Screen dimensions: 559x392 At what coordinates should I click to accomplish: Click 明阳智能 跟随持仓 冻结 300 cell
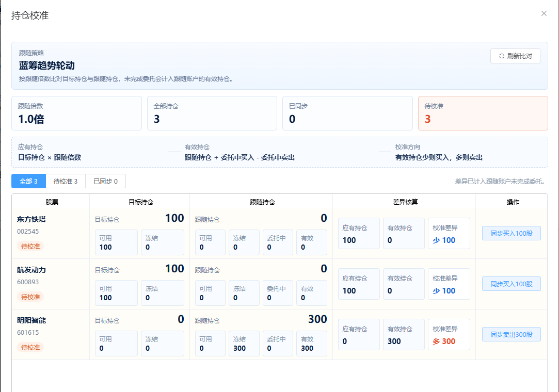(x=244, y=344)
